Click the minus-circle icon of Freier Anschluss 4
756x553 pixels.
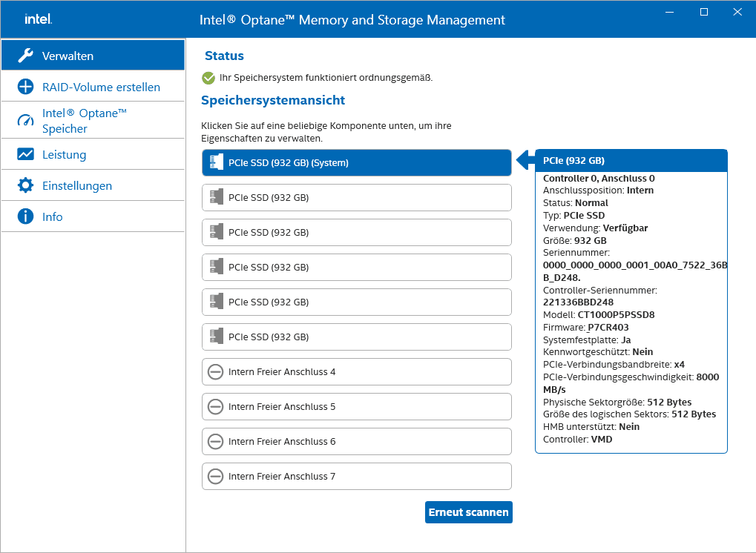pyautogui.click(x=215, y=372)
